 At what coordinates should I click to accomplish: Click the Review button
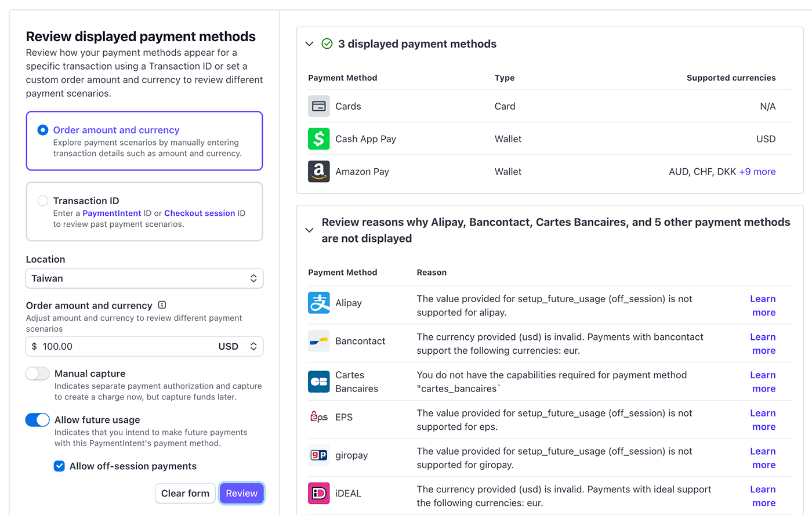pos(242,494)
